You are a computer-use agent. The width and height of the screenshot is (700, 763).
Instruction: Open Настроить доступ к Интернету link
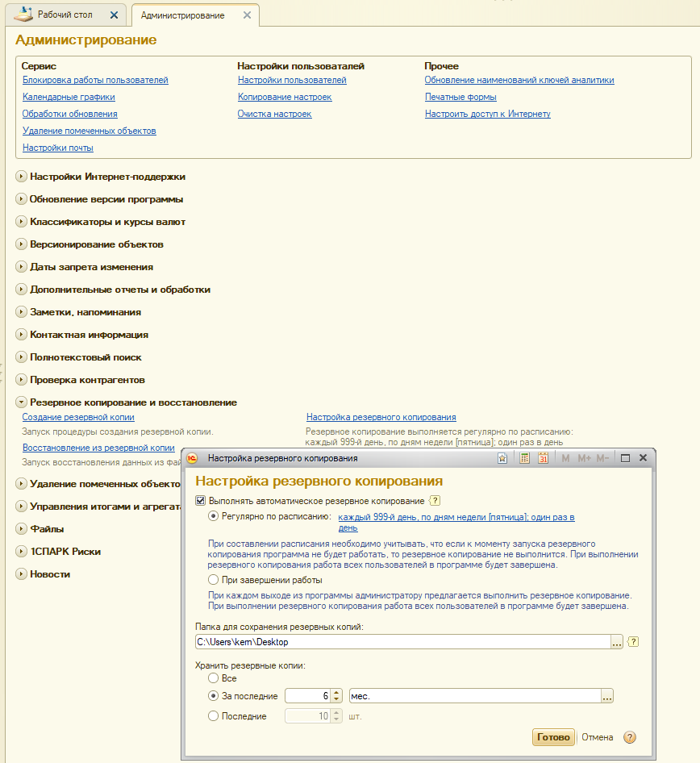tap(487, 114)
